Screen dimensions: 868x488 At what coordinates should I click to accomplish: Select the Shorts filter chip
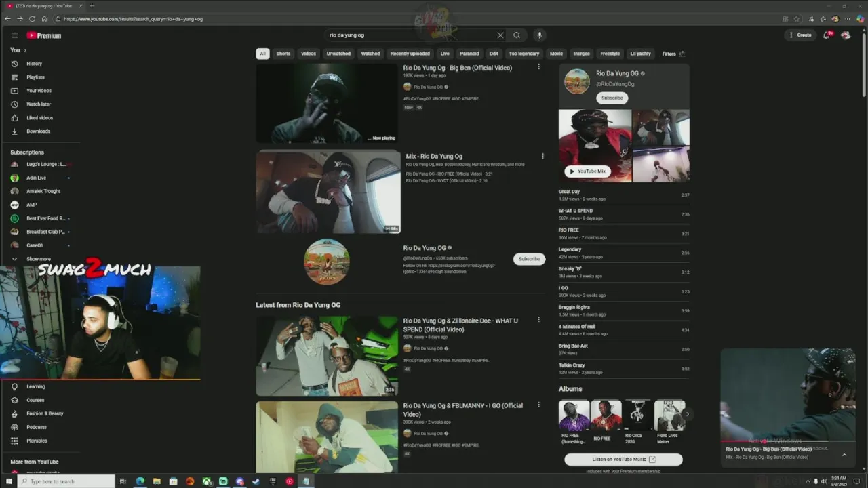point(283,54)
